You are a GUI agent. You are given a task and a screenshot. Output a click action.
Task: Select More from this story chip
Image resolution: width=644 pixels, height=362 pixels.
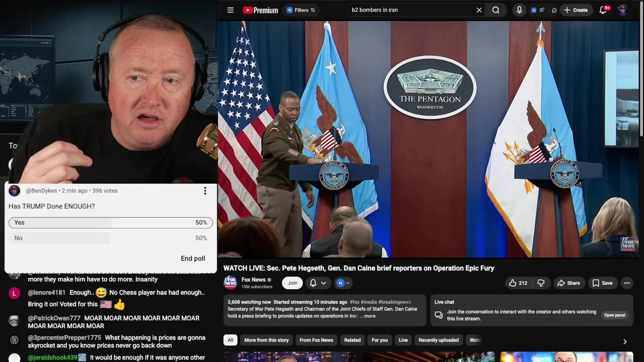tap(266, 340)
